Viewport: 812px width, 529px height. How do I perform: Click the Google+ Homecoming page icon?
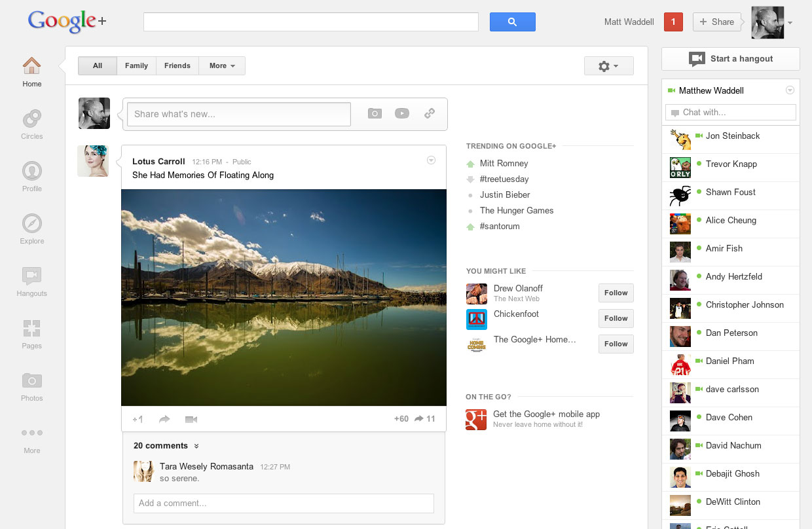(x=476, y=344)
